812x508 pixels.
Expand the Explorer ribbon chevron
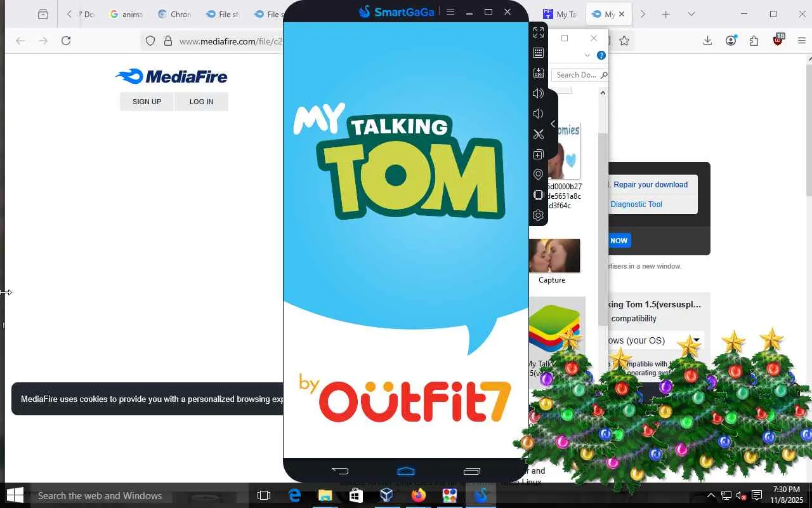click(587, 55)
